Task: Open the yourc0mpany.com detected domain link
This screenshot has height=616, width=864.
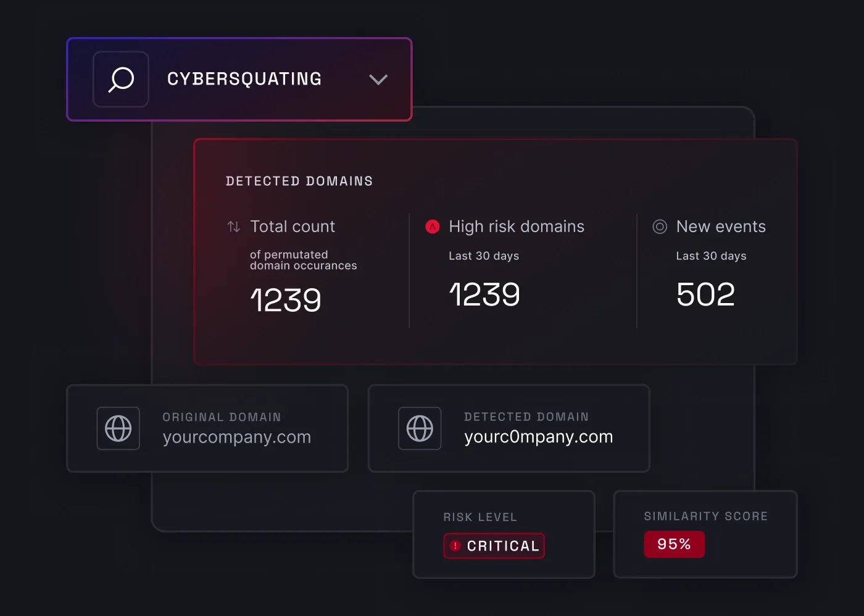Action: 538,437
